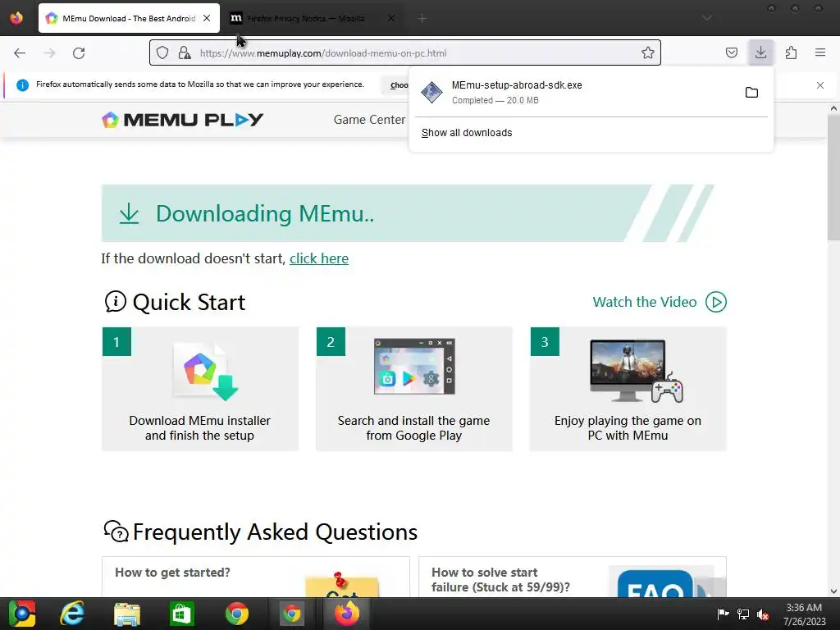
Task: Close the MEmu Download tab
Action: click(207, 18)
